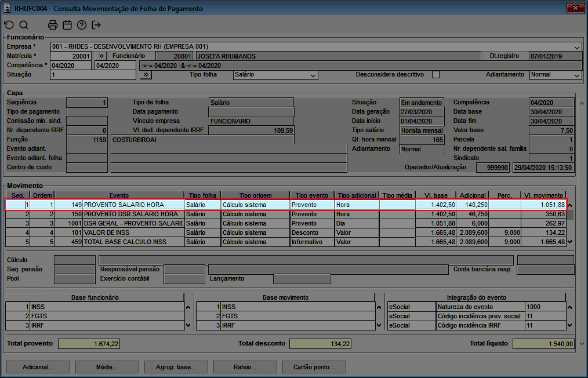Click the help question mark icon
This screenshot has height=378, width=588.
[82, 25]
